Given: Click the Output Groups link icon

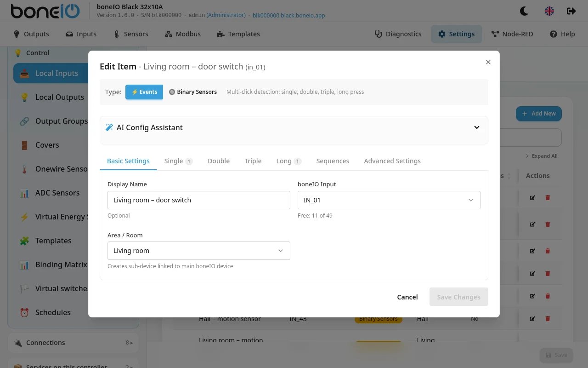Looking at the screenshot, I should (x=24, y=121).
